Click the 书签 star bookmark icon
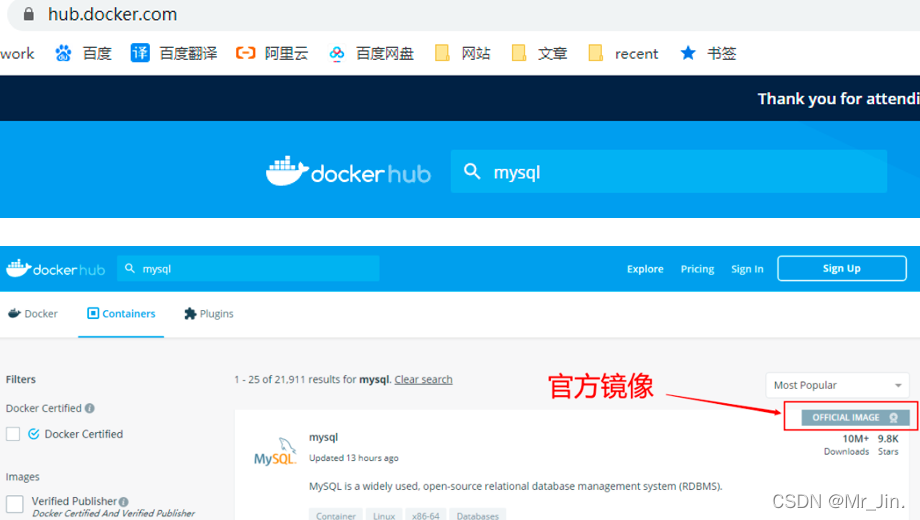This screenshot has width=920, height=520. click(x=688, y=53)
